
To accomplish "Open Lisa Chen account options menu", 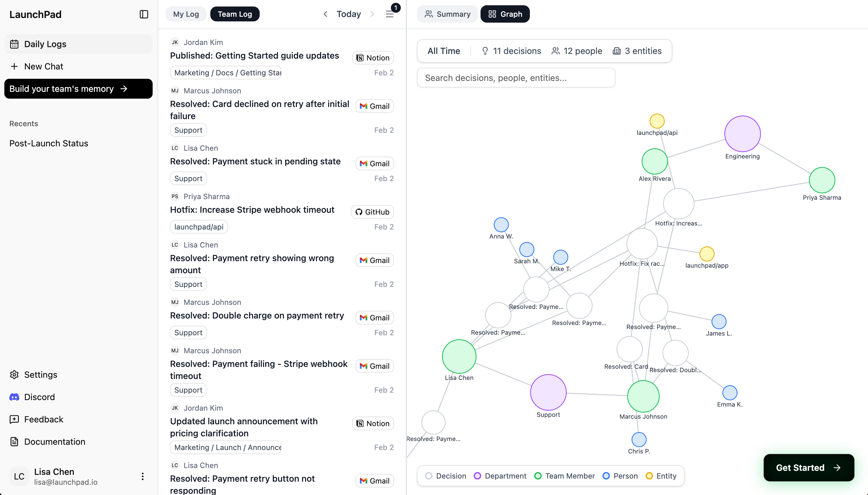I will (x=142, y=476).
